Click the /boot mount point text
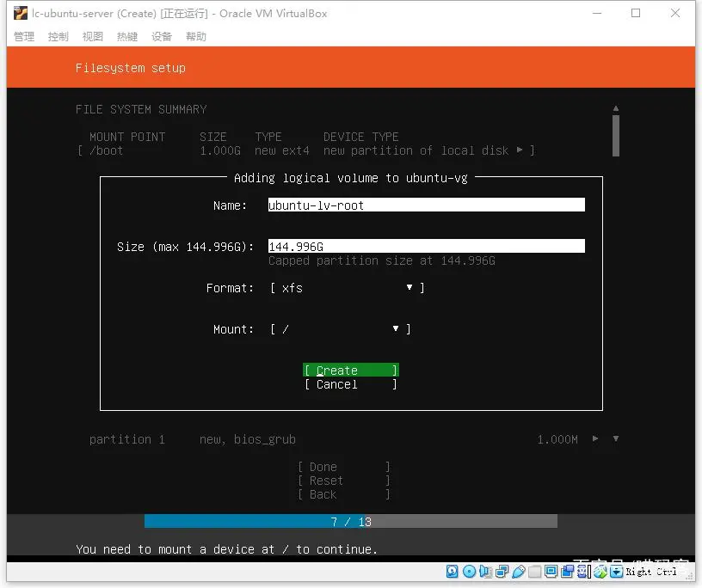The image size is (702, 588). coord(106,150)
